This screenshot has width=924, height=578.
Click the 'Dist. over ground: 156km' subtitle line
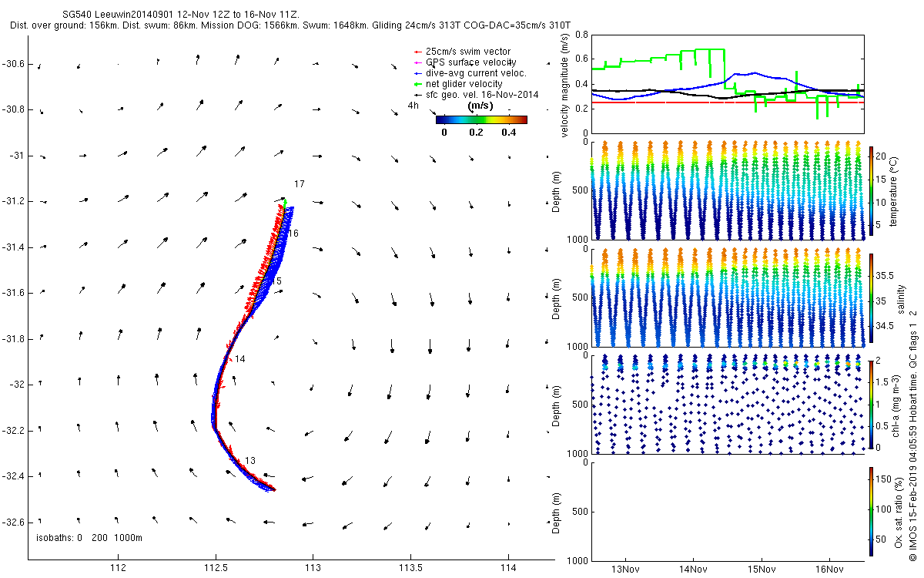[x=291, y=26]
